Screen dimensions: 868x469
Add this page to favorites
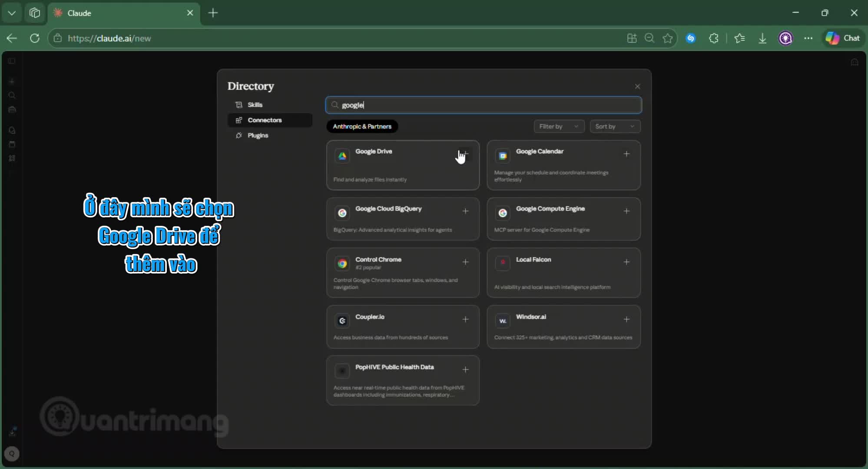coord(668,38)
